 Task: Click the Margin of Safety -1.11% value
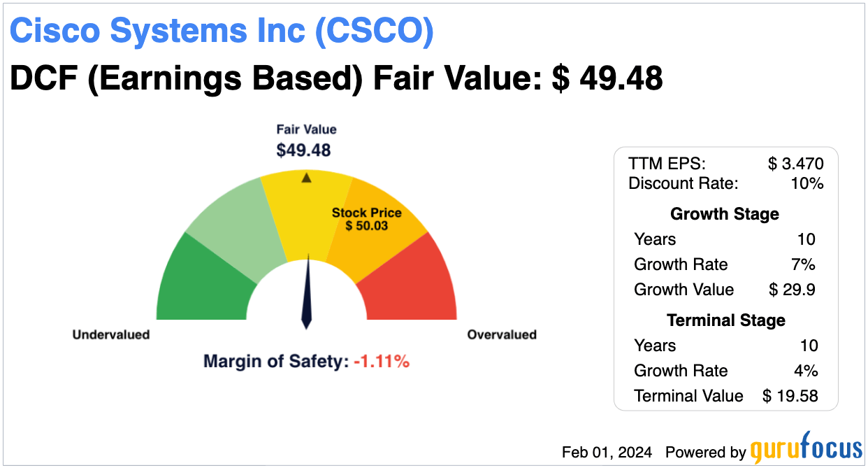(x=381, y=362)
